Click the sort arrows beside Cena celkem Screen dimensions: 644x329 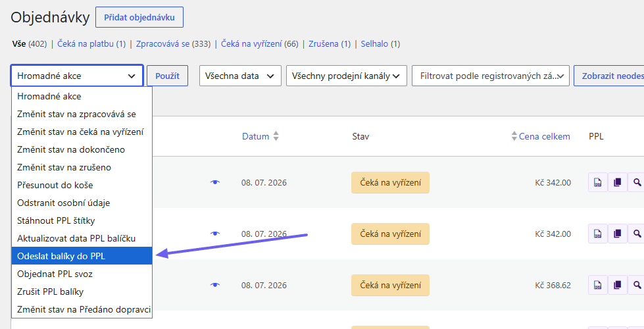(514, 136)
